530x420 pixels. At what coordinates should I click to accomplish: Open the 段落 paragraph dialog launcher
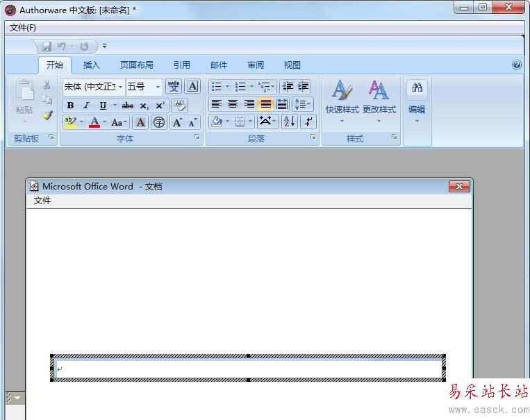313,137
